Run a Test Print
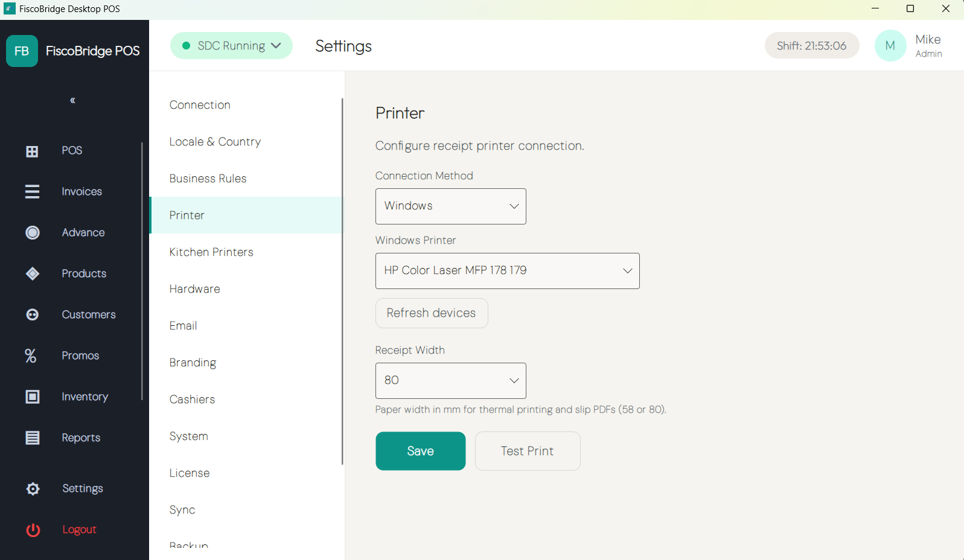This screenshot has height=560, width=964. [528, 451]
